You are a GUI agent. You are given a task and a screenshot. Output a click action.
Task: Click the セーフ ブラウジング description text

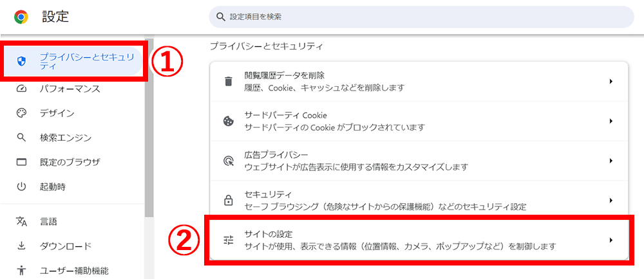click(385, 206)
